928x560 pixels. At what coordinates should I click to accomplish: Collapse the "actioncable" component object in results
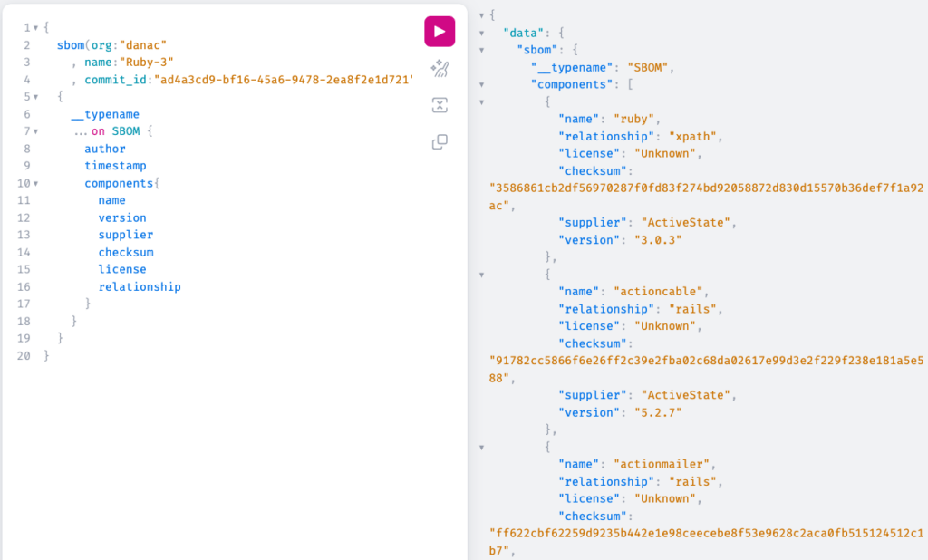click(x=481, y=274)
